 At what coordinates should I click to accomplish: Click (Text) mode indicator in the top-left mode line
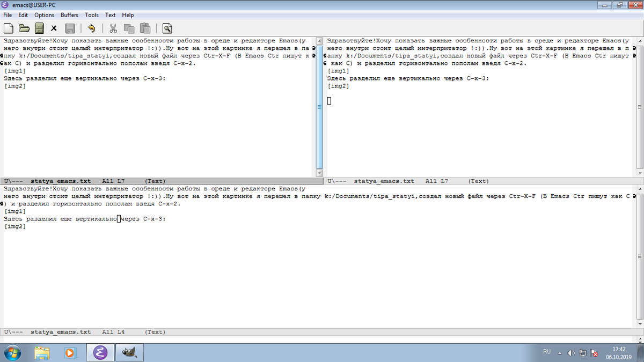point(156,181)
